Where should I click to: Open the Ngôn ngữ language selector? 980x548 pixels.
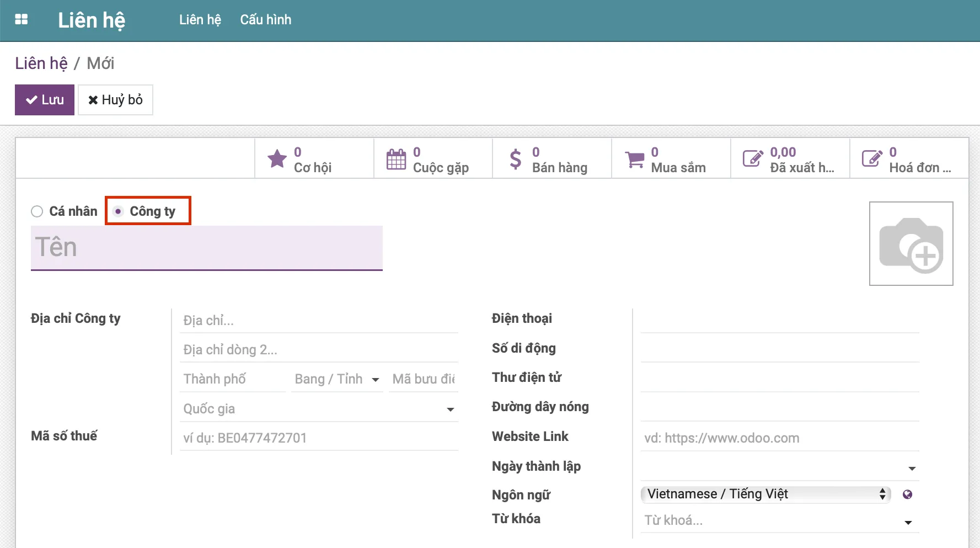pos(766,494)
